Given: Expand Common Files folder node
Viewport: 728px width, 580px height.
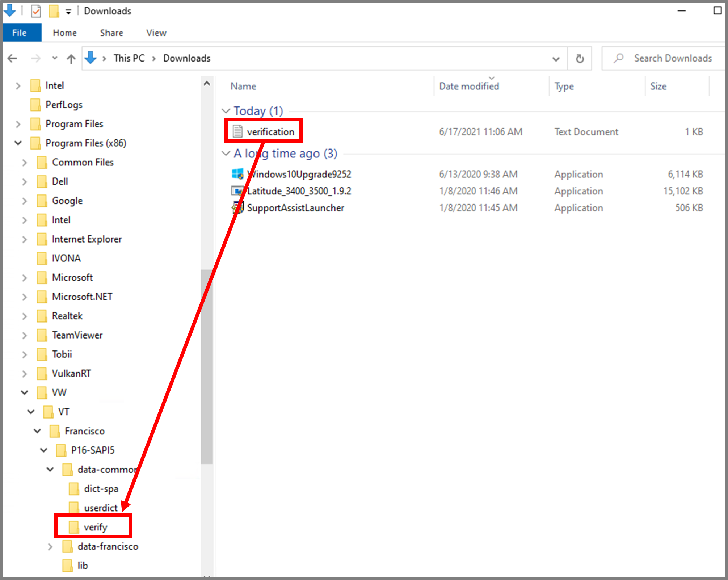Looking at the screenshot, I should pyautogui.click(x=25, y=163).
